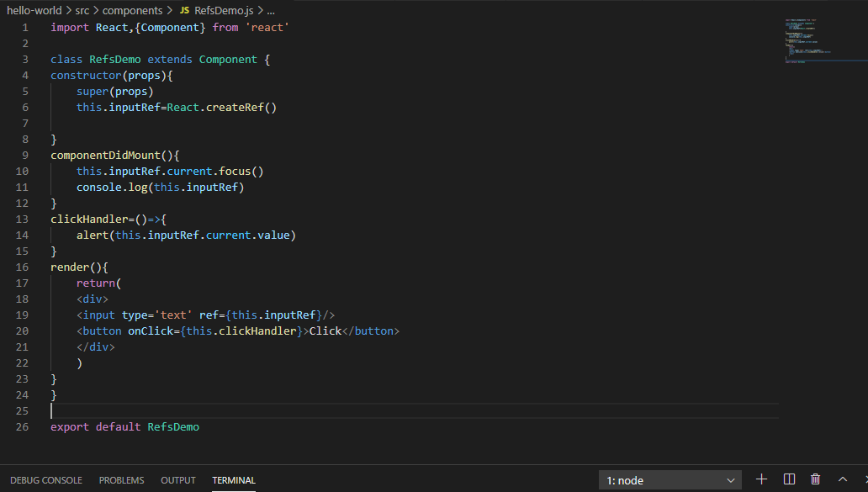
Task: Click the src breadcrumb folder
Action: pyautogui.click(x=82, y=11)
